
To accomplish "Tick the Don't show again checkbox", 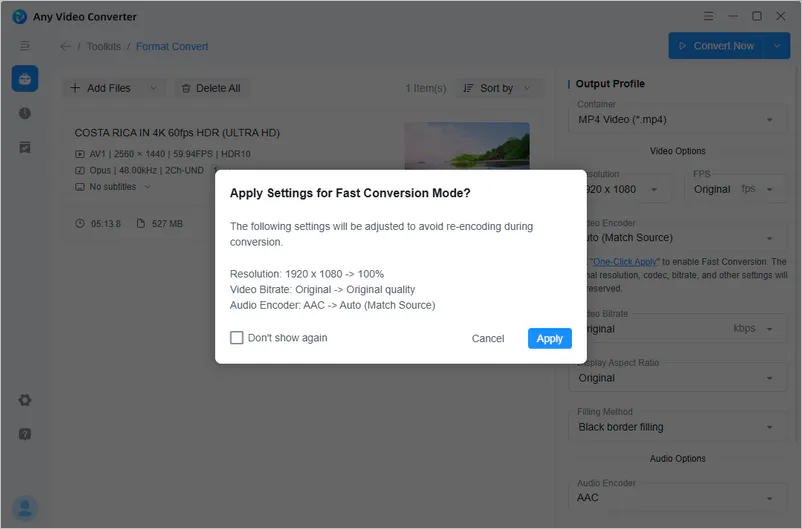I will [x=237, y=338].
